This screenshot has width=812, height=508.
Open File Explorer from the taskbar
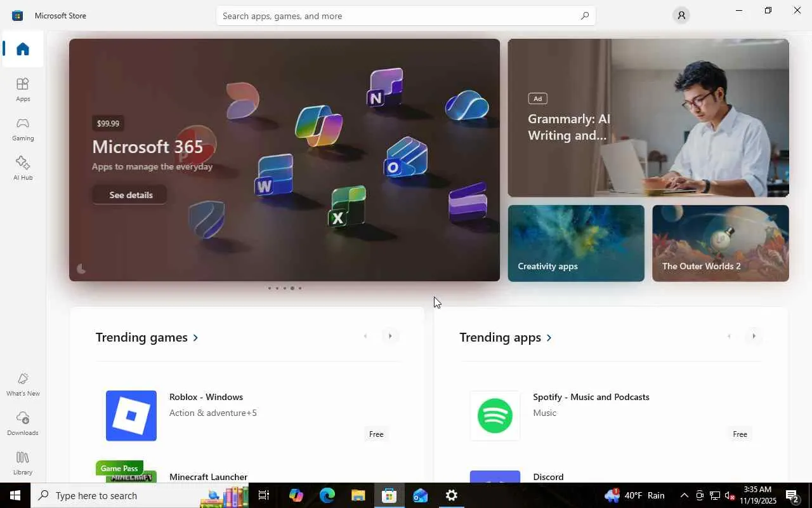point(358,495)
